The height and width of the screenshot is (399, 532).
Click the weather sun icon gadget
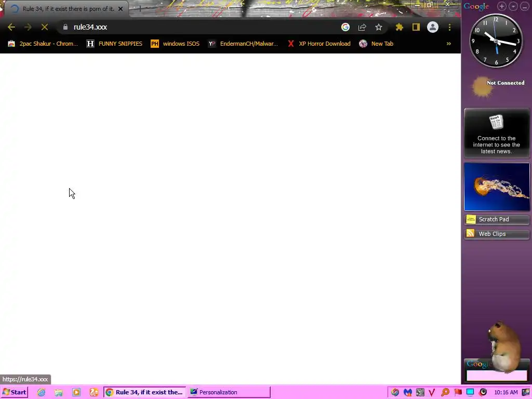[481, 87]
